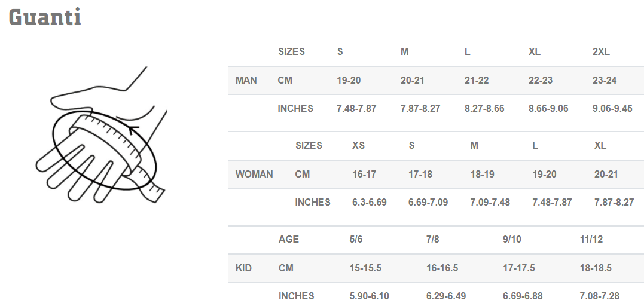Select the KID row label
This screenshot has height=306, width=644.
tap(243, 268)
